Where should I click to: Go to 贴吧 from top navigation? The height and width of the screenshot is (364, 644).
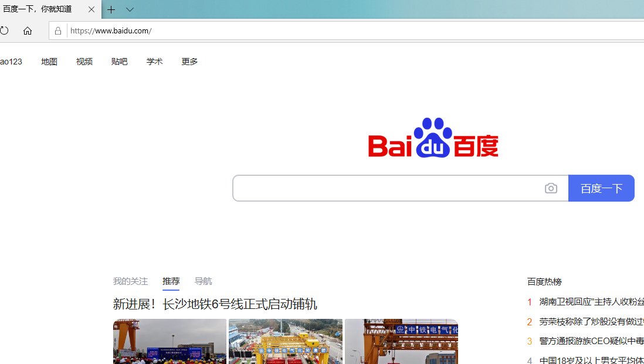coord(119,62)
